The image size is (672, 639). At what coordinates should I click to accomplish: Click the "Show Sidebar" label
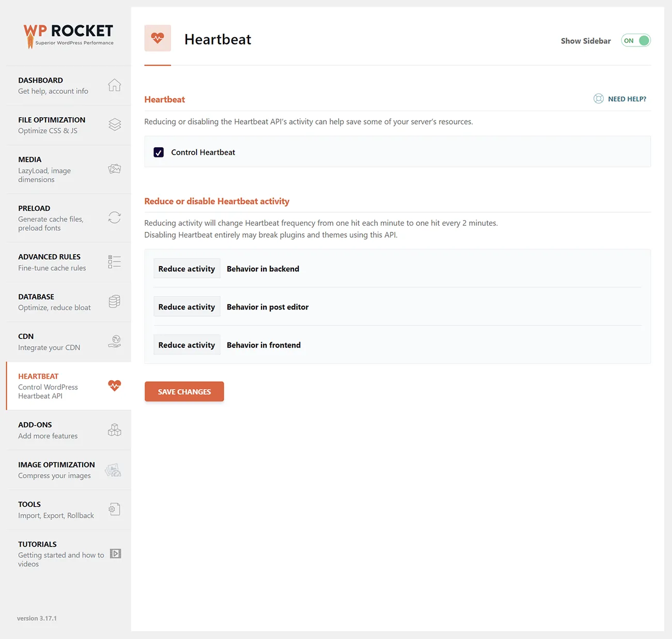coord(586,41)
